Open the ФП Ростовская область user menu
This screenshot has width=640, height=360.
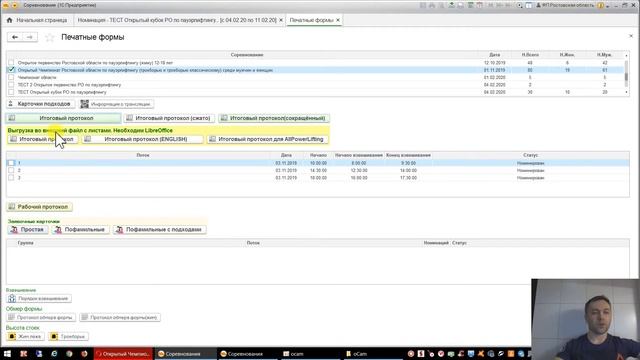tap(566, 5)
